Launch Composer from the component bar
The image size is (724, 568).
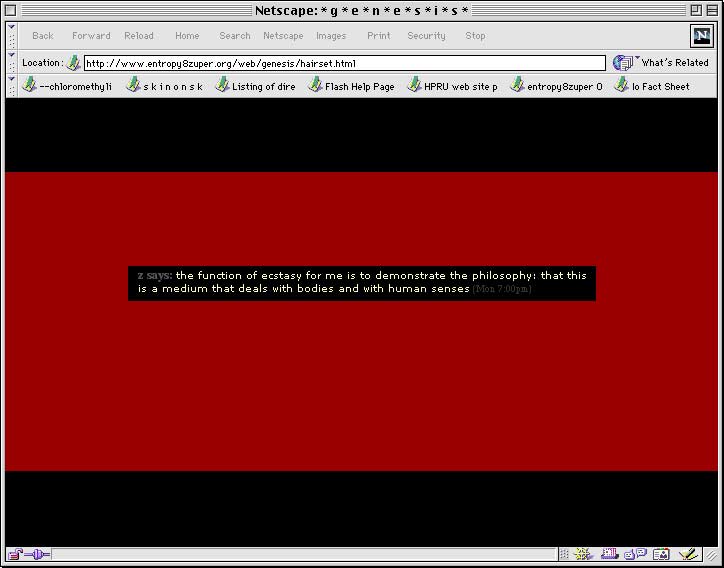click(688, 554)
